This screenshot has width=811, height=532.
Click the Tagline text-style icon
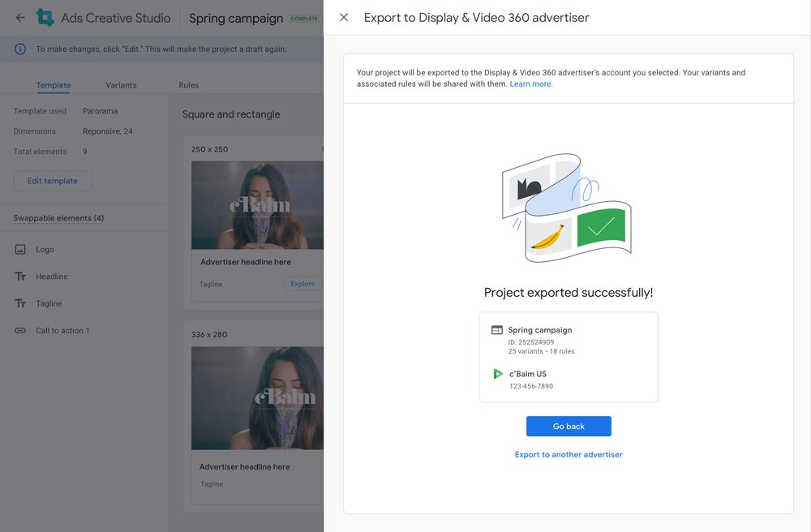coord(20,302)
